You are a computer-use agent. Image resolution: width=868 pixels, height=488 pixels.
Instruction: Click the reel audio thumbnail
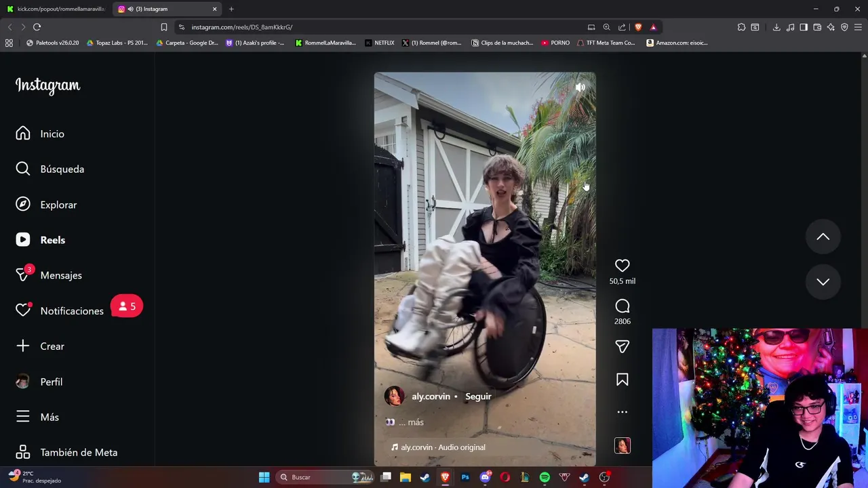pos(622,445)
